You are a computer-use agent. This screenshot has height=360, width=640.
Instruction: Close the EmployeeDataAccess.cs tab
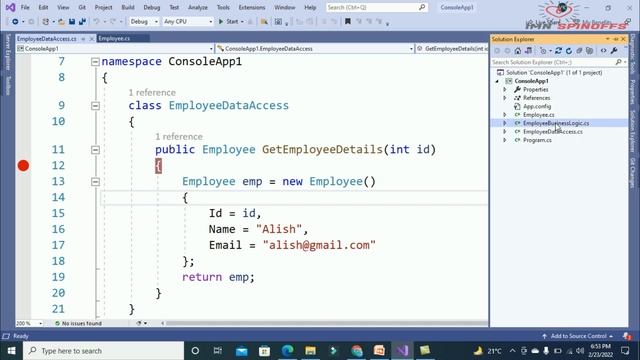point(92,39)
